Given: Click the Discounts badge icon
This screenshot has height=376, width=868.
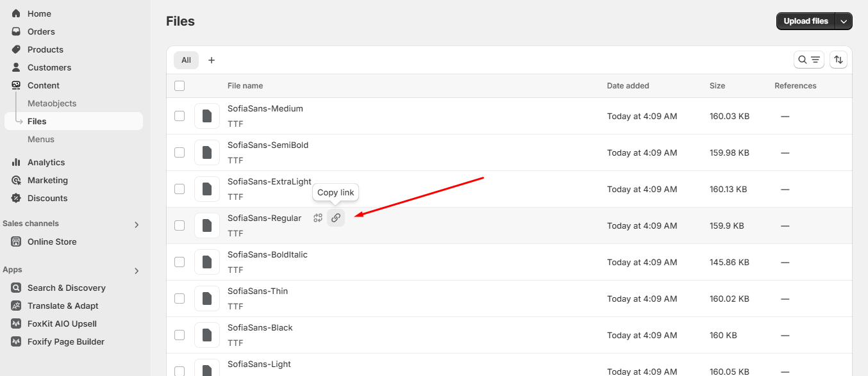Looking at the screenshot, I should [x=16, y=198].
